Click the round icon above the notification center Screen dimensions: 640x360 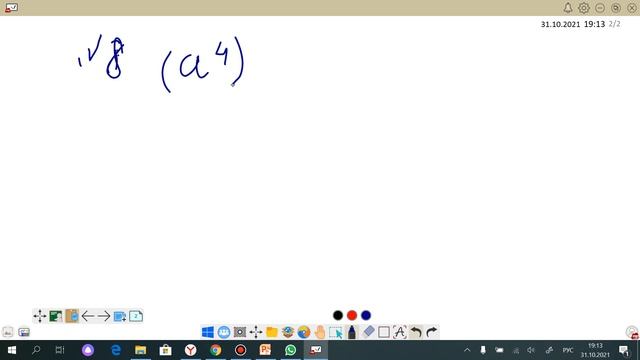click(632, 332)
